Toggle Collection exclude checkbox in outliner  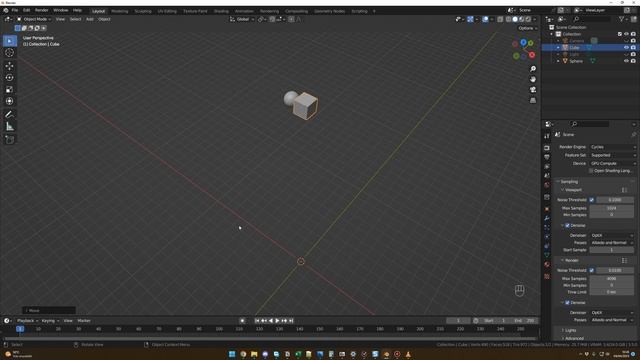coord(620,34)
